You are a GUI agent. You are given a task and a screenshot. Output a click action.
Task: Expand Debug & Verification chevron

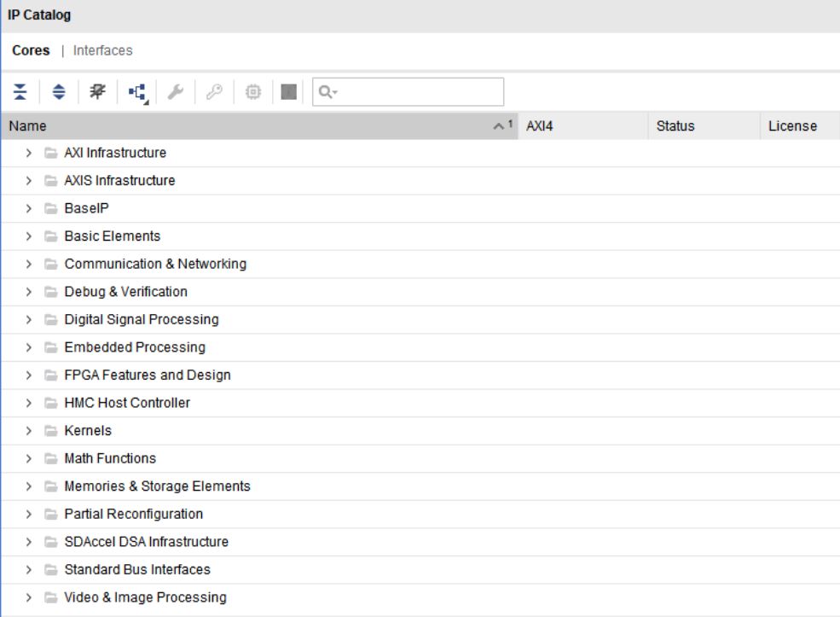[28, 292]
